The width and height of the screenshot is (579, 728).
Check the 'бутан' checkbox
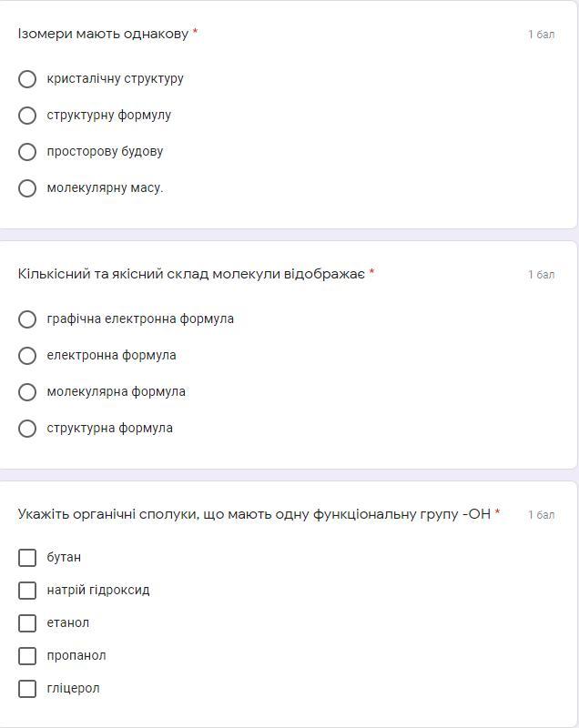27,558
